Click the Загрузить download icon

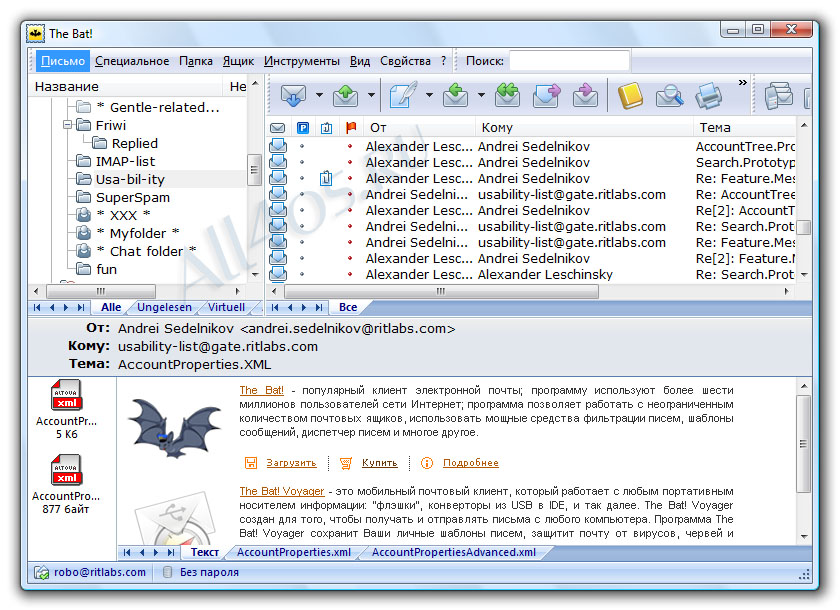[x=251, y=463]
